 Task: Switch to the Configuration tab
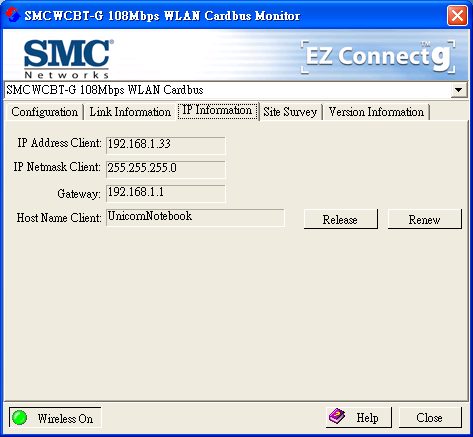click(x=44, y=112)
